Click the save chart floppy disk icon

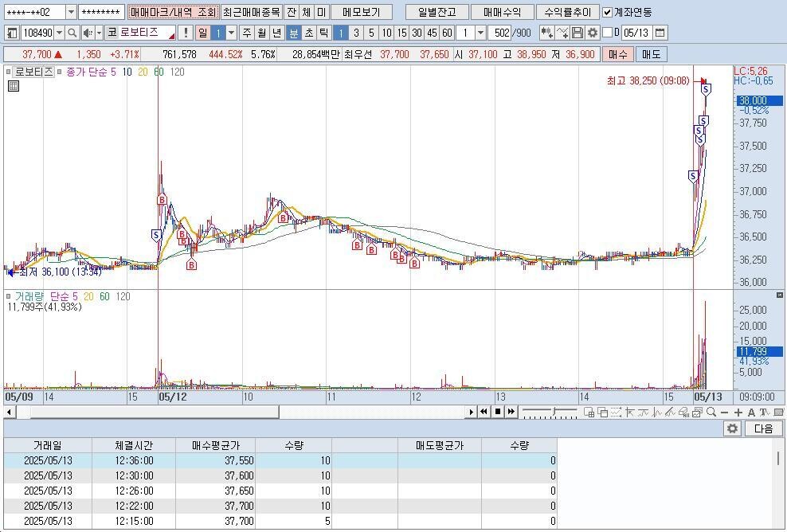click(x=578, y=33)
